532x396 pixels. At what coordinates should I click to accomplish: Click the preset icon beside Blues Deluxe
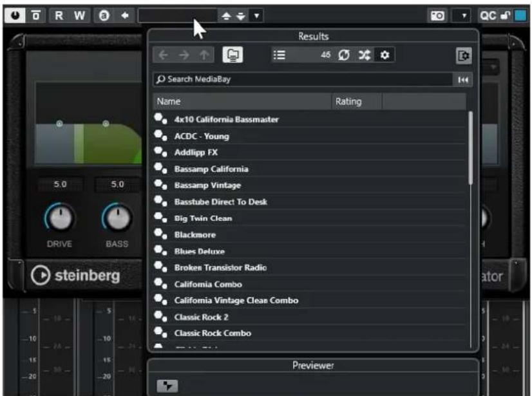click(161, 250)
